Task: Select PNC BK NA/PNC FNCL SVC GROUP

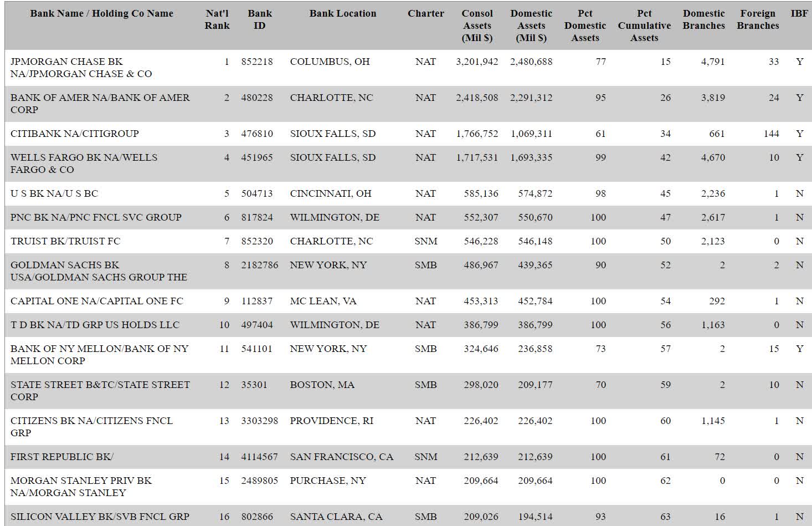Action: pyautogui.click(x=96, y=217)
